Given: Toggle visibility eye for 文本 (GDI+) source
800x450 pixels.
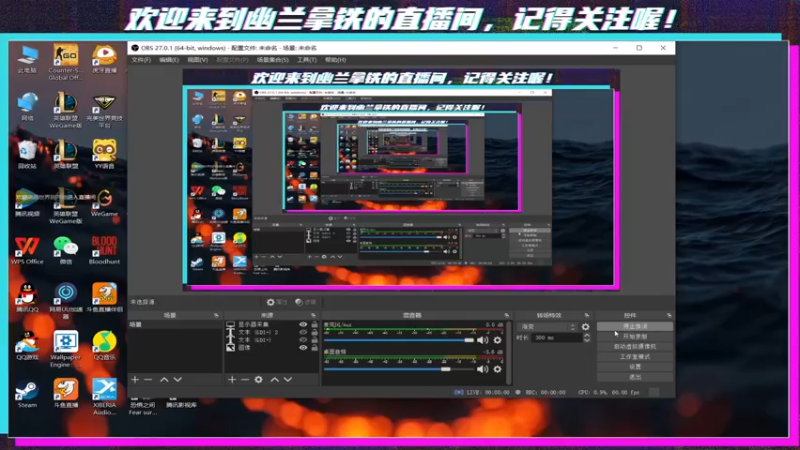Looking at the screenshot, I should [x=303, y=340].
